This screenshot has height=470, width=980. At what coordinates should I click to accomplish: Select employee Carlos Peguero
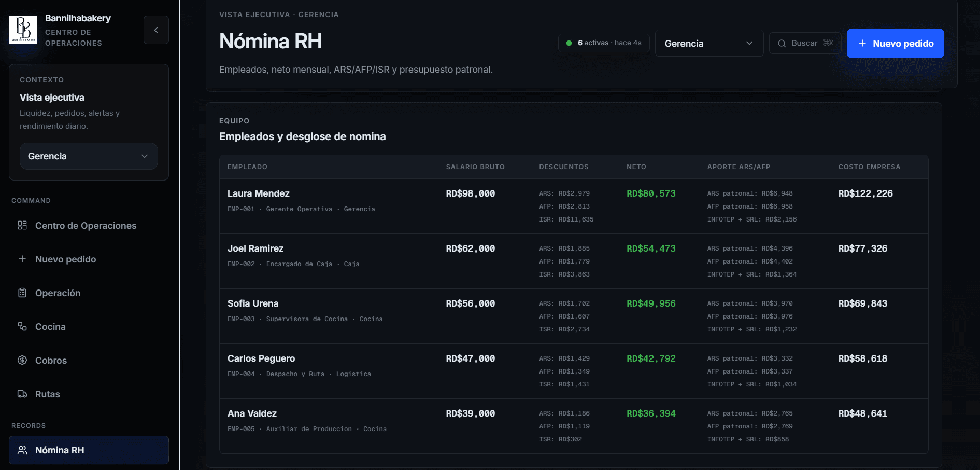(261, 358)
